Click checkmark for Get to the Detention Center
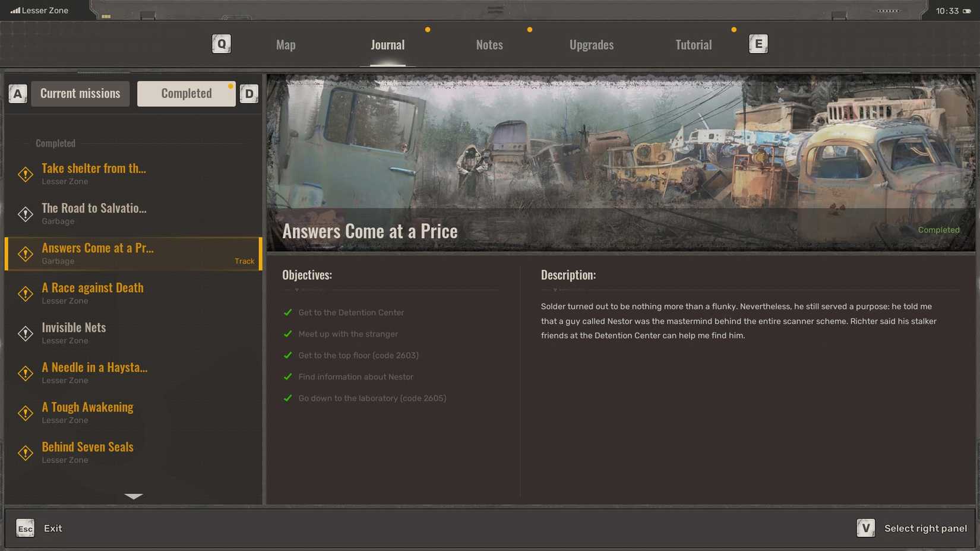Screen dimensions: 980x551 coord(288,312)
